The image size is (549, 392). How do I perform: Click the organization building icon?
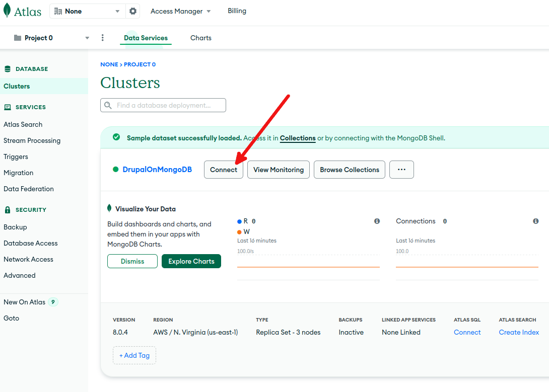click(x=58, y=11)
